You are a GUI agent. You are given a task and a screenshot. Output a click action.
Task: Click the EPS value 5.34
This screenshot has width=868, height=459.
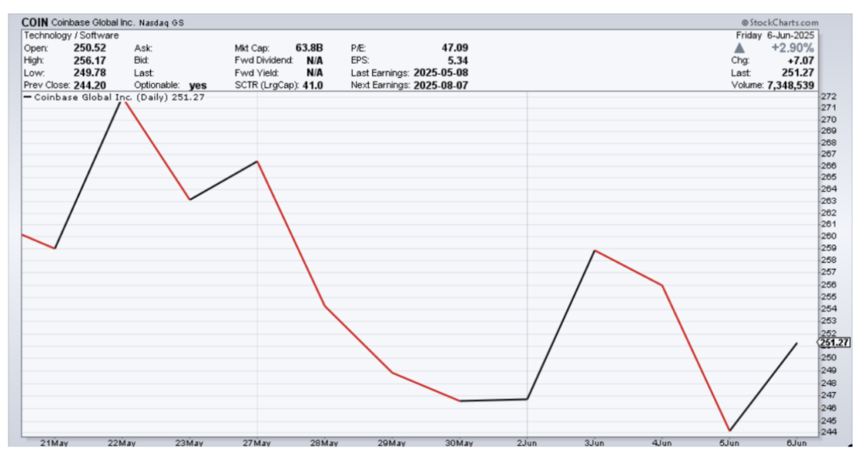[x=458, y=60]
